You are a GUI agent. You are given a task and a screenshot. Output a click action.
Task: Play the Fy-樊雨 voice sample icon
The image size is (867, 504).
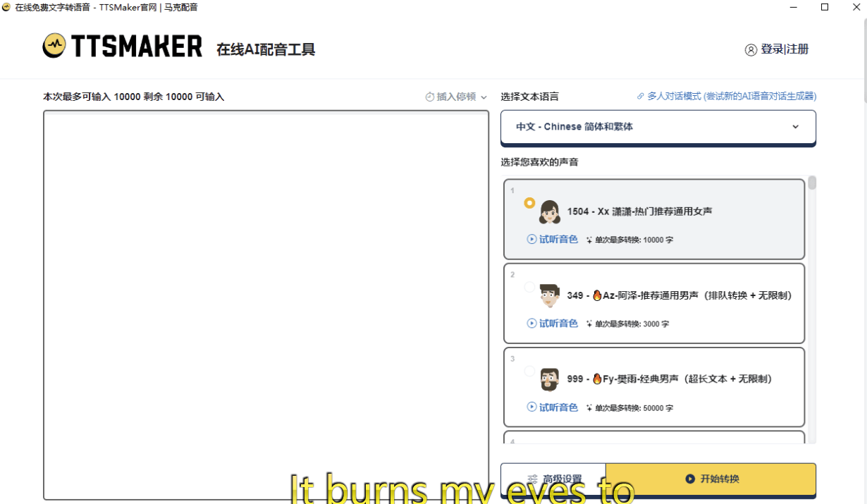(534, 407)
